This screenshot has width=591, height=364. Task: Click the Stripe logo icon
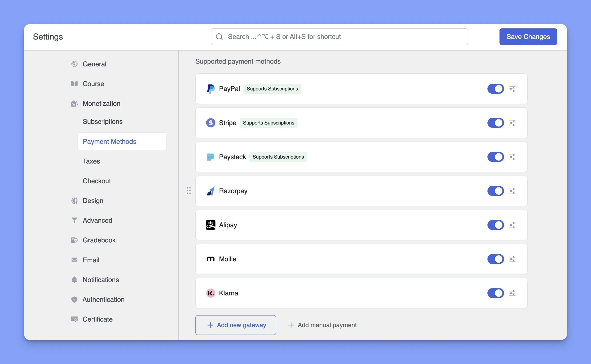211,123
